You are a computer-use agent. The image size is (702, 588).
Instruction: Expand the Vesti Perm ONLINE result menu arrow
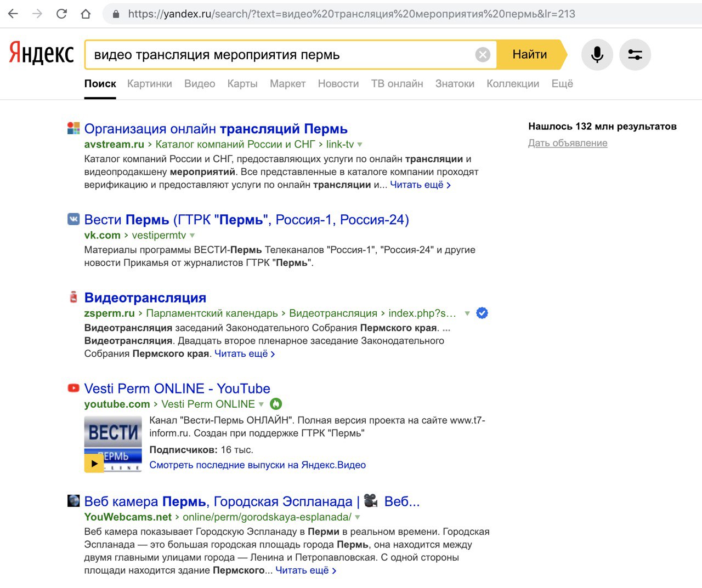(261, 404)
